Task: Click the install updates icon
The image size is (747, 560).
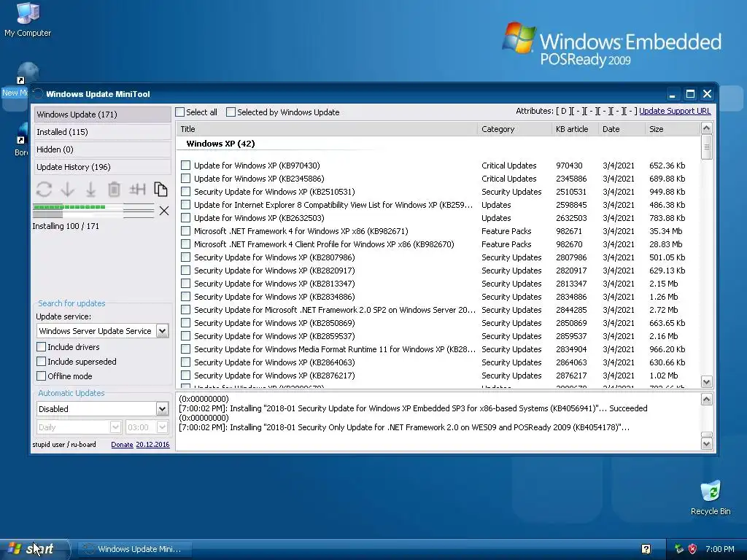Action: [90, 189]
